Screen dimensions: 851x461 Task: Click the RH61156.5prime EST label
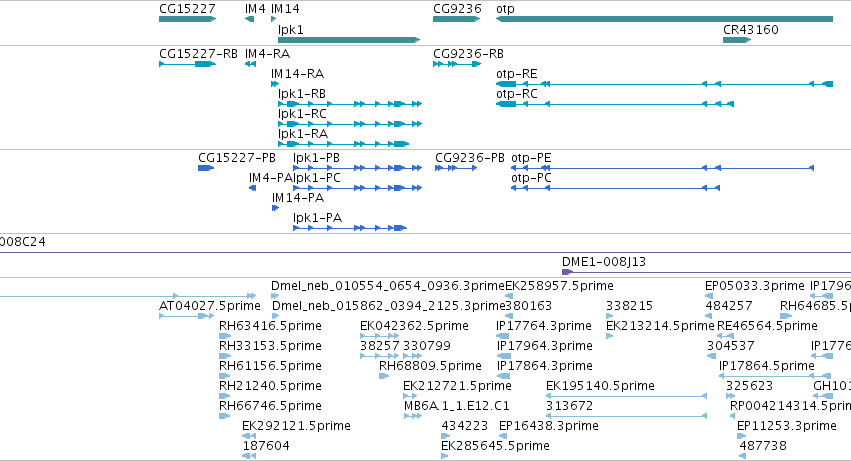(x=270, y=366)
